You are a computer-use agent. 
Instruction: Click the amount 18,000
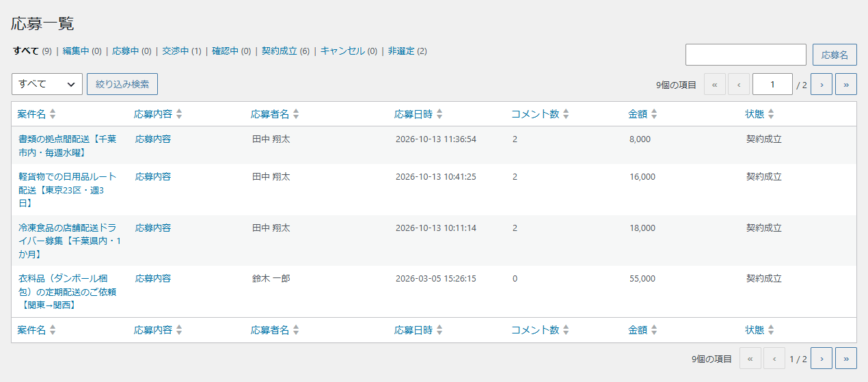(642, 228)
